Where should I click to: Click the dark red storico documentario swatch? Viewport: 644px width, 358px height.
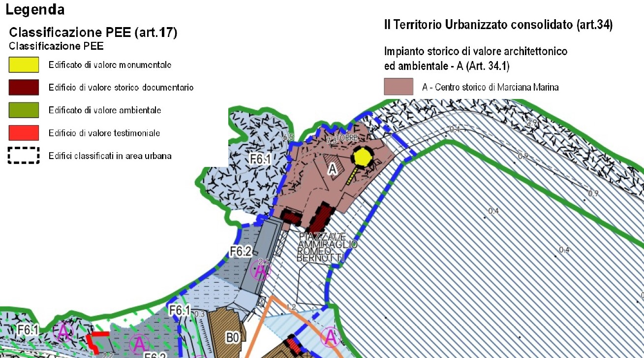point(24,87)
